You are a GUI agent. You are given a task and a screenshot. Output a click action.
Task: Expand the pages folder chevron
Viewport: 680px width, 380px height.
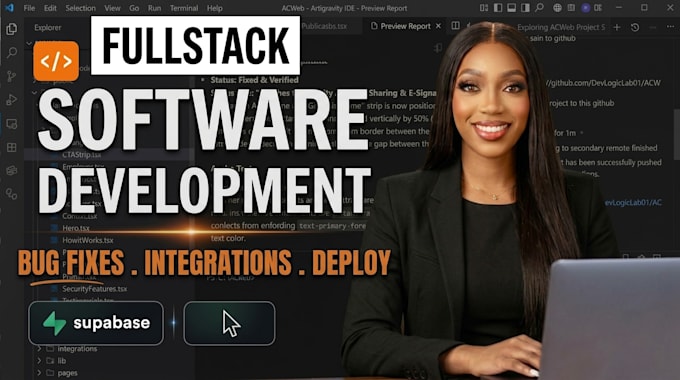tap(39, 373)
